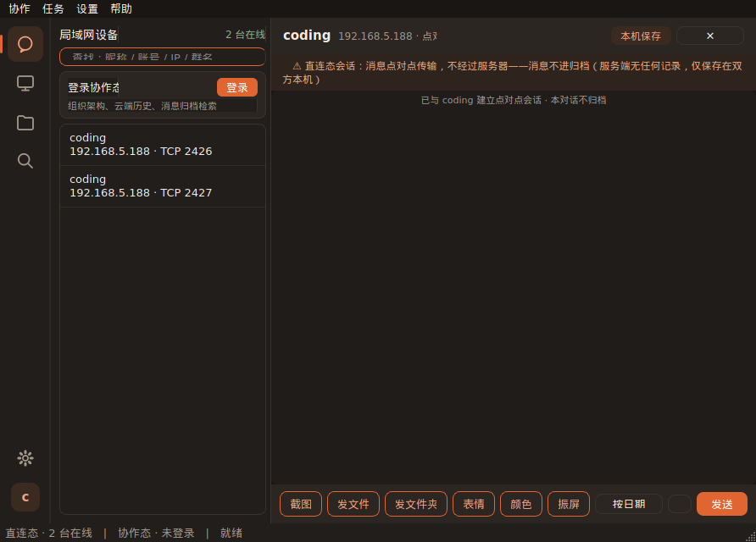Select the coding device on TCP 2427
The height and width of the screenshot is (542, 756).
[x=163, y=186]
